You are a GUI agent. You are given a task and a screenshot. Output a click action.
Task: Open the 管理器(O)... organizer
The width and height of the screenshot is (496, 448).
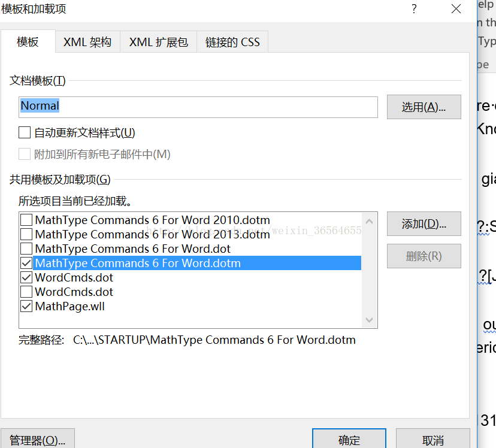(x=38, y=440)
